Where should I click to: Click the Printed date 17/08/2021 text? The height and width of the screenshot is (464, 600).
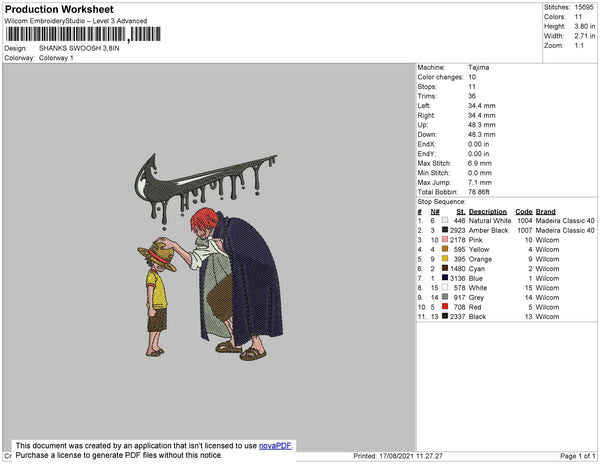[x=398, y=456]
